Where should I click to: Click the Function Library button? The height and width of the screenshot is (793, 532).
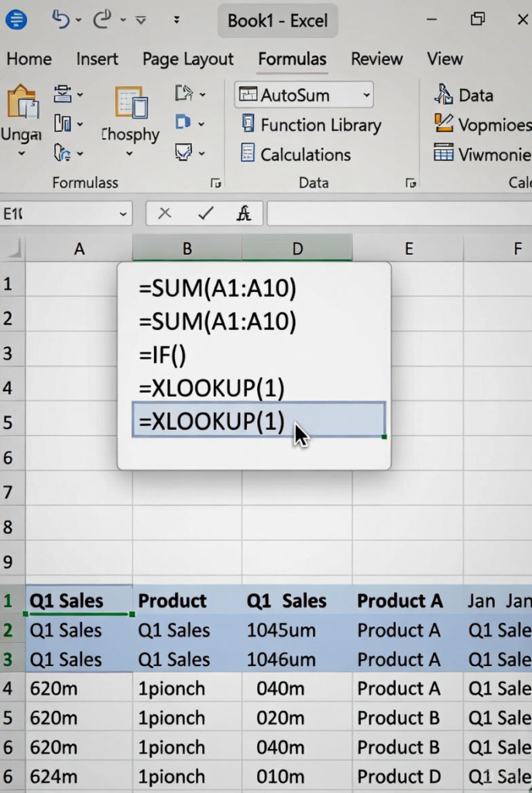click(x=311, y=125)
